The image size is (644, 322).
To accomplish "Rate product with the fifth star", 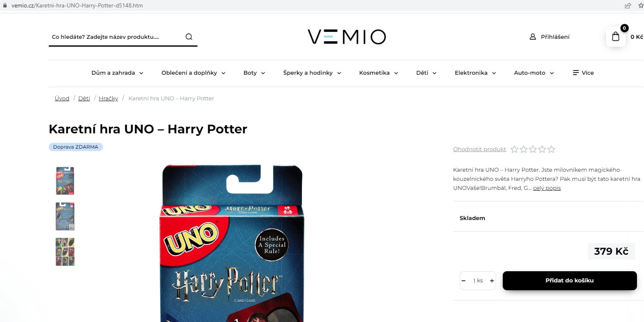I will (x=551, y=149).
